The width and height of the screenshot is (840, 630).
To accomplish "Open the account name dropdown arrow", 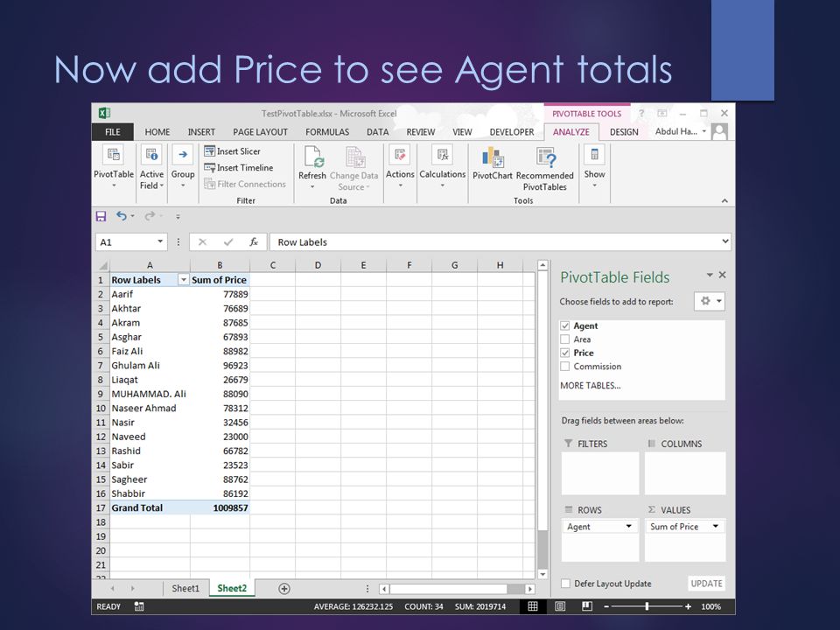I will (x=703, y=131).
